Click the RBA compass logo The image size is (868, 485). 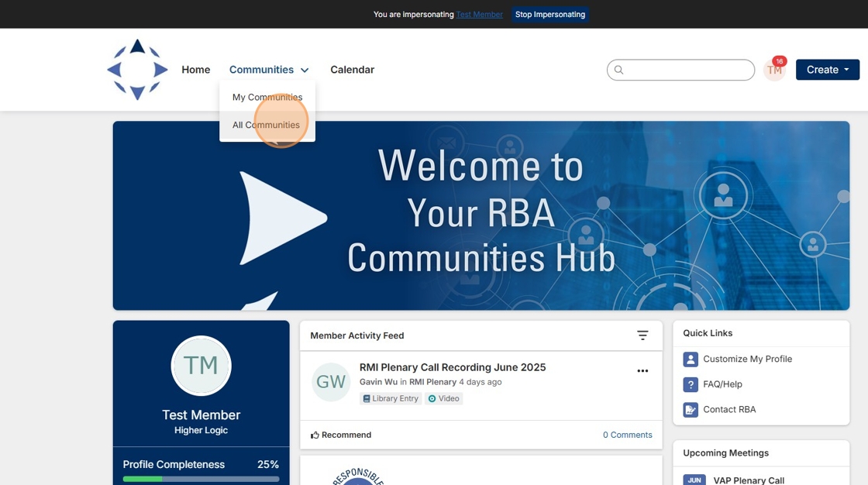tap(137, 69)
